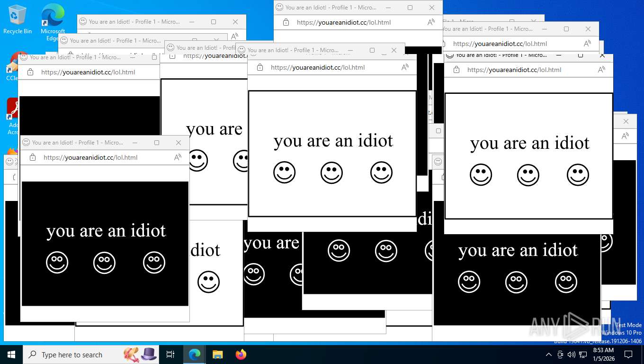
Task: Minimize the topmost top-center window
Action: tap(388, 8)
